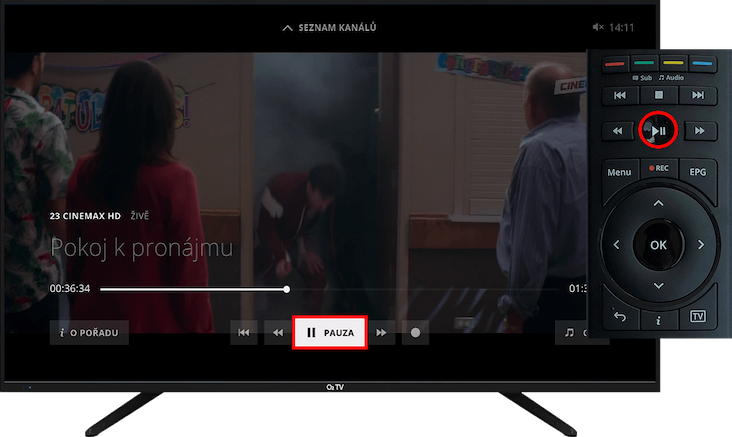
Task: Click the fast-forward icon in the player bar
Action: pos(381,333)
